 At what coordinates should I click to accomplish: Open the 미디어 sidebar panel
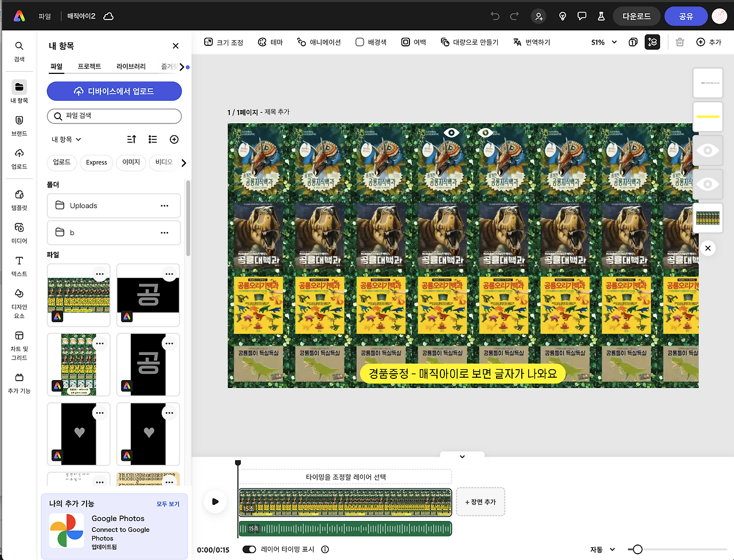point(19,233)
